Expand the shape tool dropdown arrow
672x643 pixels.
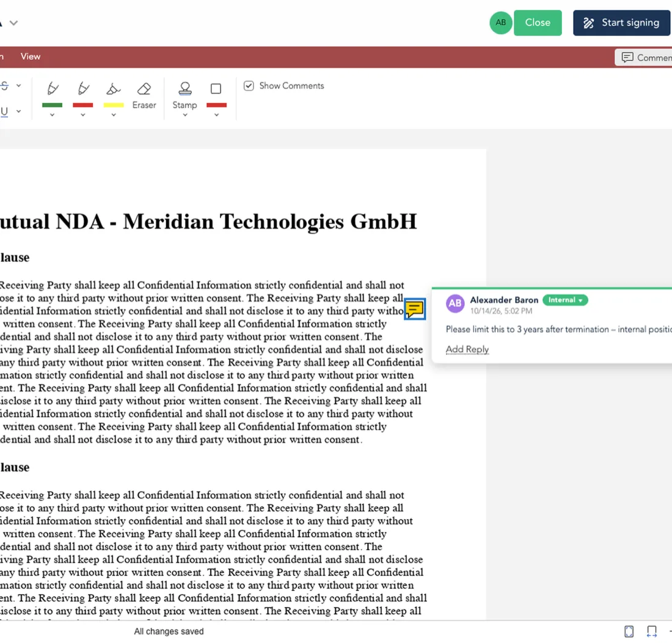tap(216, 115)
